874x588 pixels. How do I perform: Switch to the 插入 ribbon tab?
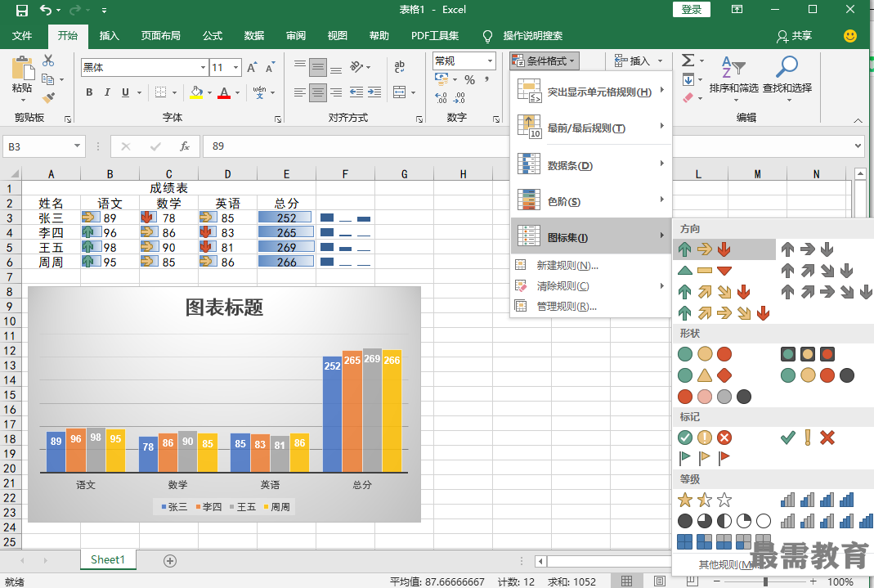[110, 36]
